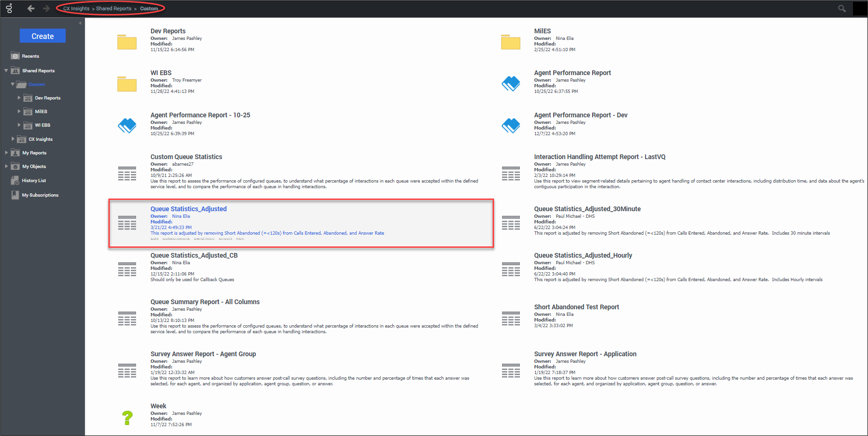Click the Custom Queue Statistics grid icon
Screen dimensions: 868x436
click(127, 174)
